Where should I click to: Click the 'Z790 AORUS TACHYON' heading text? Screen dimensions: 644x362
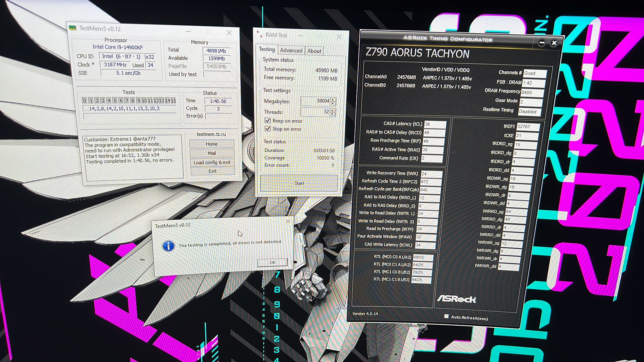tap(417, 53)
